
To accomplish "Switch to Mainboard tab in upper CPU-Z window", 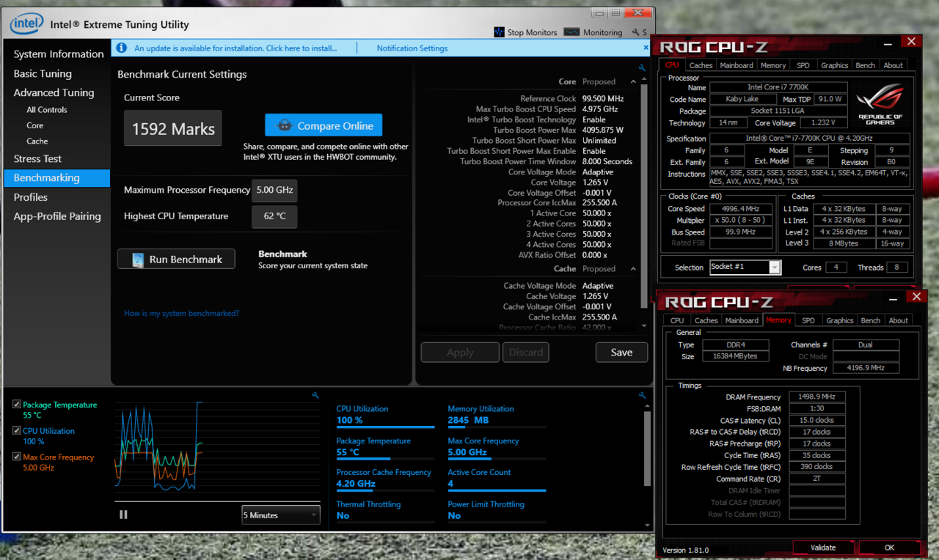I will 737,65.
